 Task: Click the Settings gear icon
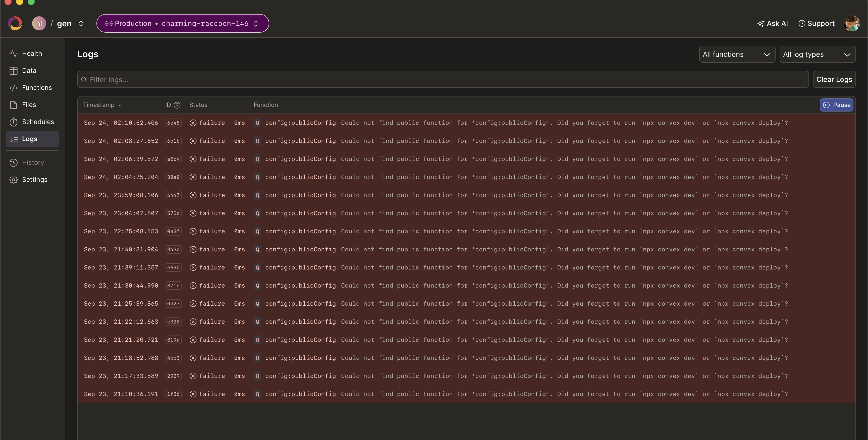pos(14,180)
